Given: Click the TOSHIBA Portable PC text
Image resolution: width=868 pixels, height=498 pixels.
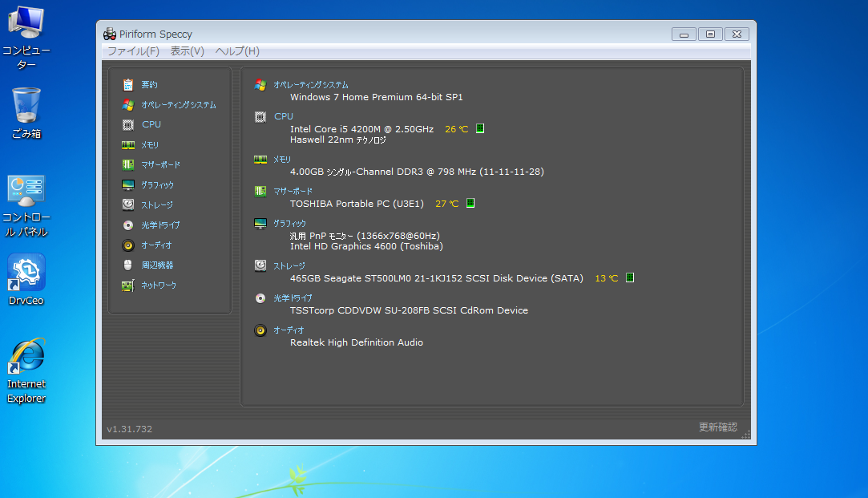Looking at the screenshot, I should click(357, 204).
